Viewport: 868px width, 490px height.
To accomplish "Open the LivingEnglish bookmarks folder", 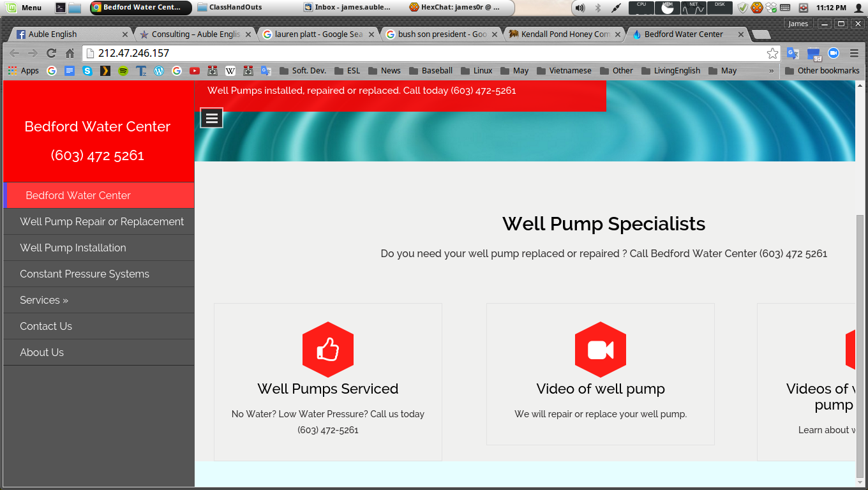I will [x=671, y=71].
